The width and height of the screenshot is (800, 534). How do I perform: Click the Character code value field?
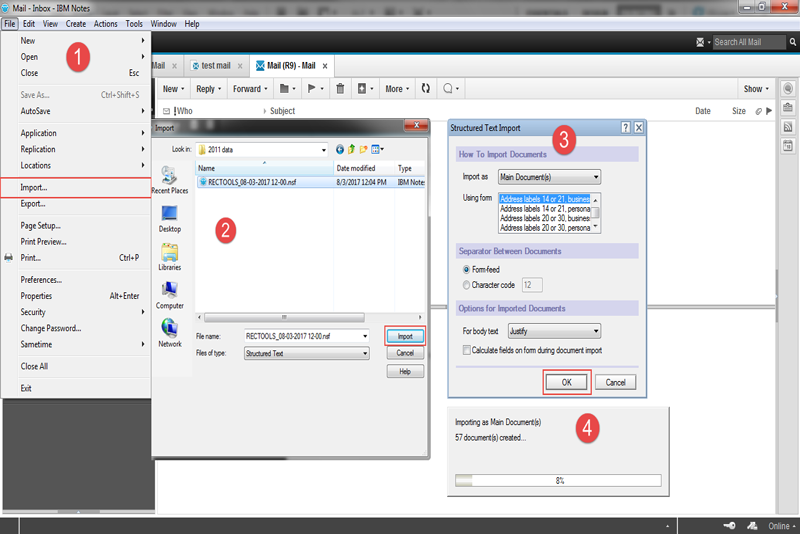click(x=532, y=285)
